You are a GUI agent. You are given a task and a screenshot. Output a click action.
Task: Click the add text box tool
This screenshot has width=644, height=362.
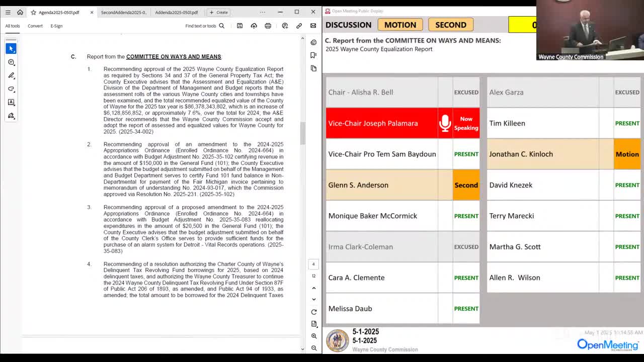click(11, 103)
